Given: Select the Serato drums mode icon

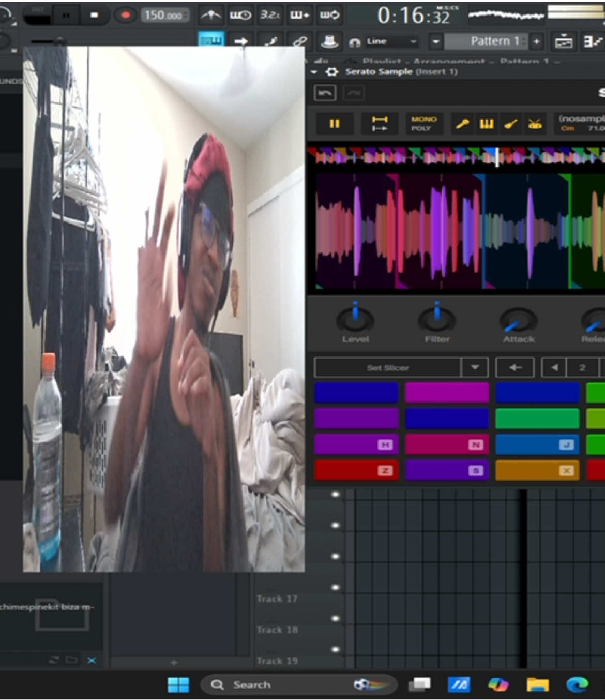Looking at the screenshot, I should tap(535, 124).
